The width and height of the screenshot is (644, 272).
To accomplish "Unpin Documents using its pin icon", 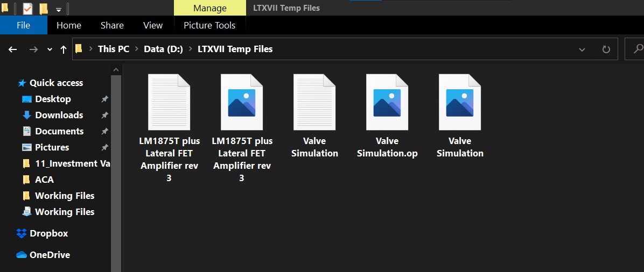I will point(105,131).
